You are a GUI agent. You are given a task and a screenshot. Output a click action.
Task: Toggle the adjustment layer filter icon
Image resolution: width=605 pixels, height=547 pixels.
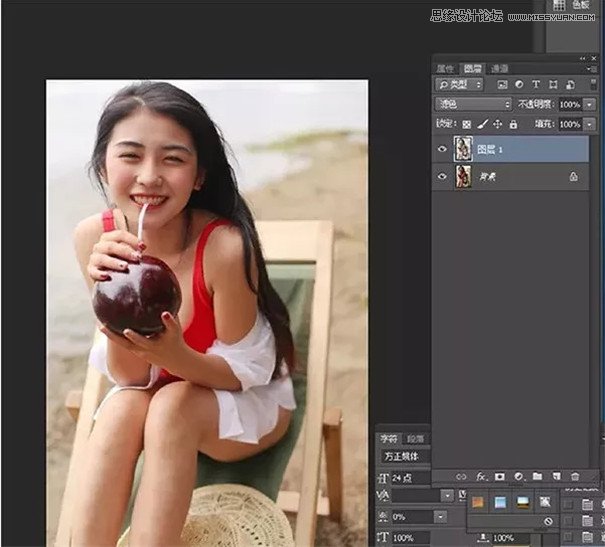point(519,84)
